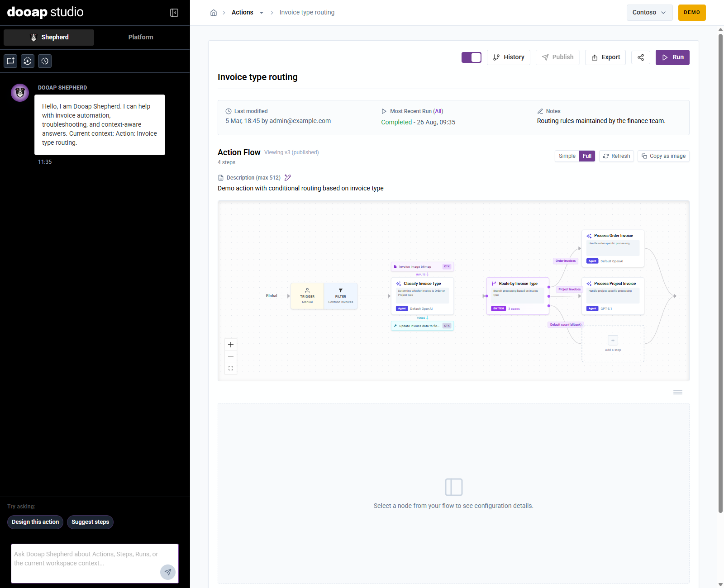Expand the Actions breadcrumb dropdown arrow
Viewport: 724px width, 588px height.
262,13
